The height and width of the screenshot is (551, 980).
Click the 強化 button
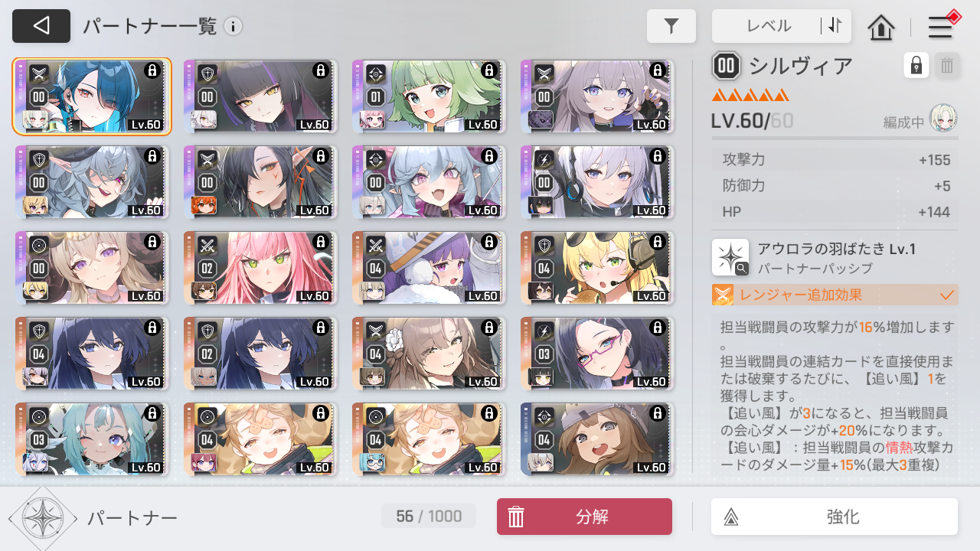pos(835,517)
